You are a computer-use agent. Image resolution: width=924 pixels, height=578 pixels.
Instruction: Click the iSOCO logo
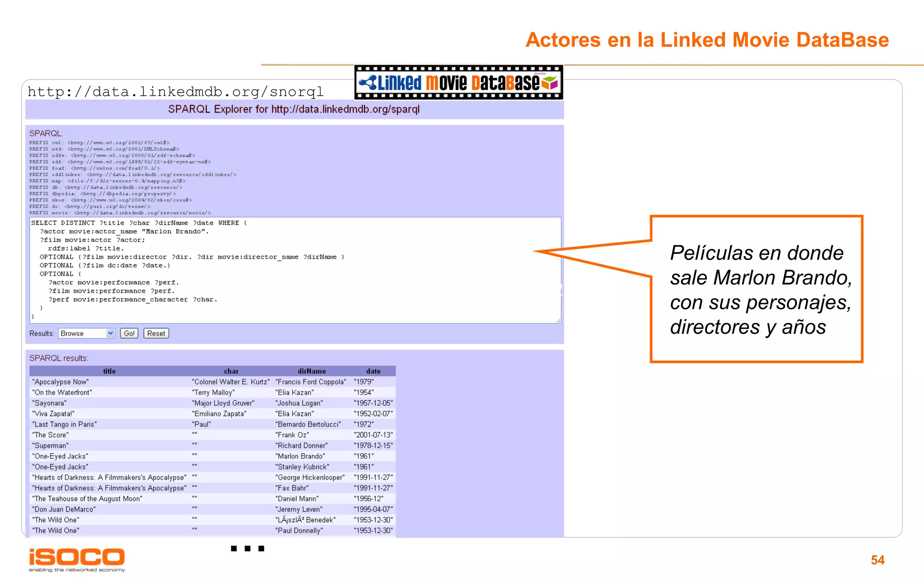click(77, 560)
